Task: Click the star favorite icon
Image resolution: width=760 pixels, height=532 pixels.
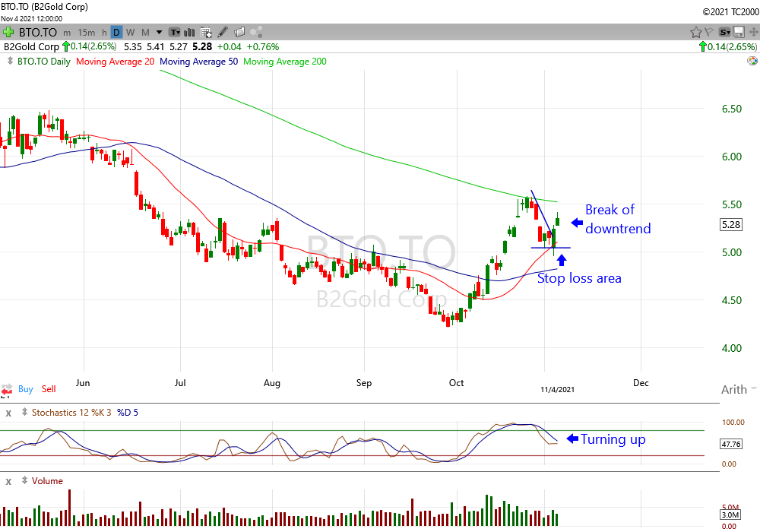Action: tap(695, 33)
